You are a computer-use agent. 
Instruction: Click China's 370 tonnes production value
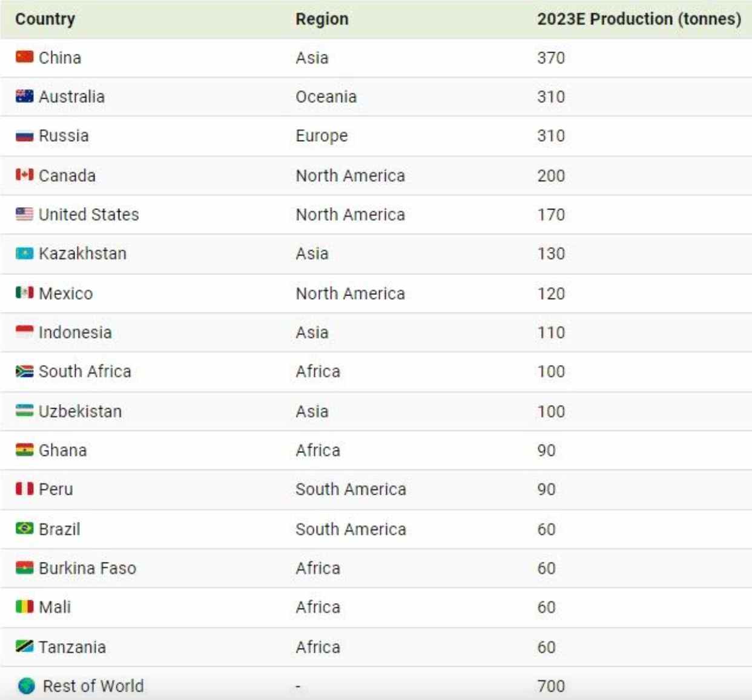(x=551, y=58)
